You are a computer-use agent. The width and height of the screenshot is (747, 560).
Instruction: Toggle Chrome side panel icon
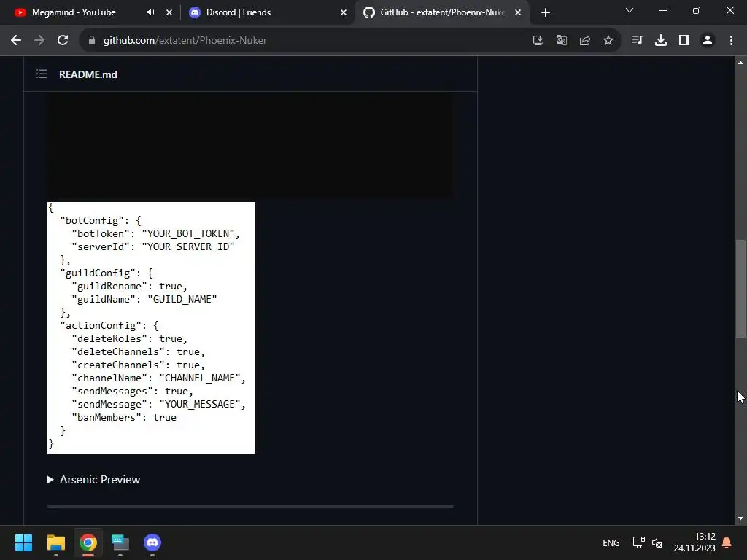[x=684, y=41]
